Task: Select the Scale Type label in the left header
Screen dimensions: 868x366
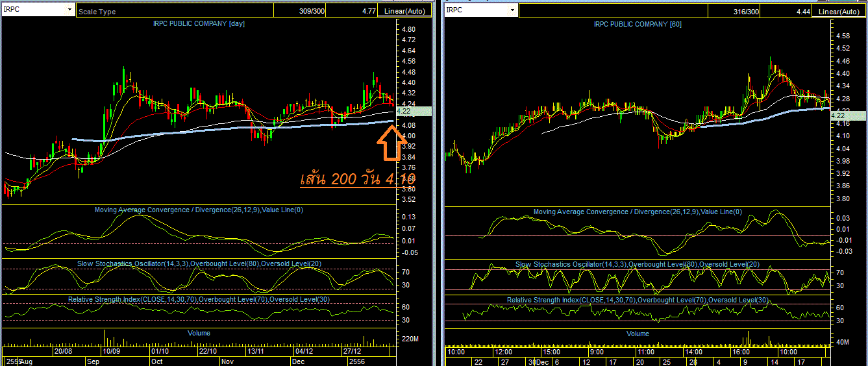Action: click(97, 12)
